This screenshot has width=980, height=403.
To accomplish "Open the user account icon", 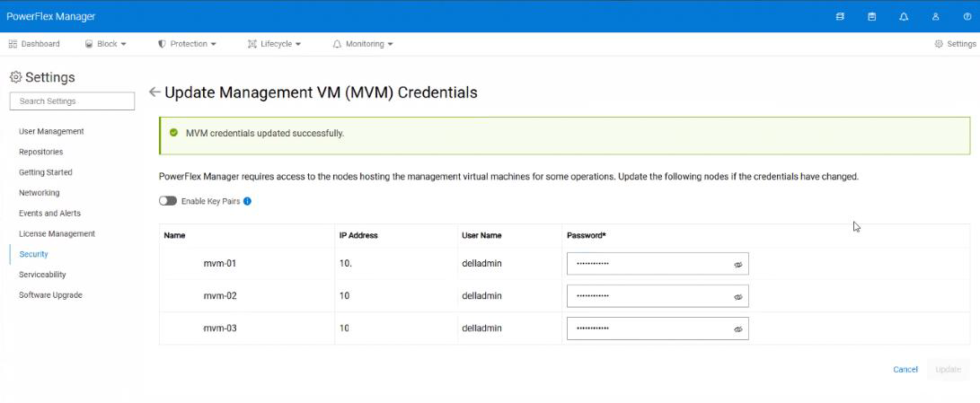I will click(936, 17).
